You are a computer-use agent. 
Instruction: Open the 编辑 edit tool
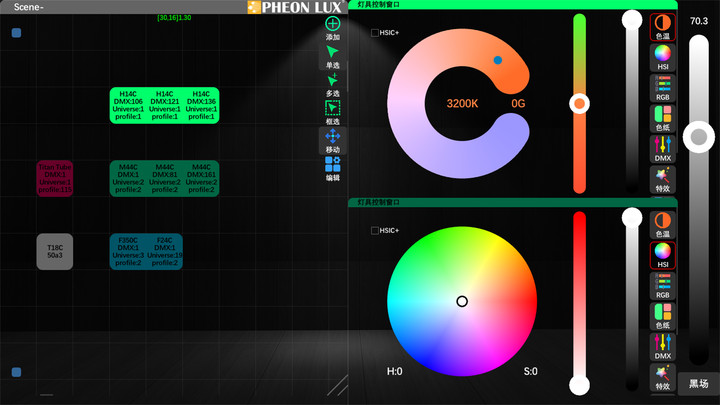pos(333,164)
